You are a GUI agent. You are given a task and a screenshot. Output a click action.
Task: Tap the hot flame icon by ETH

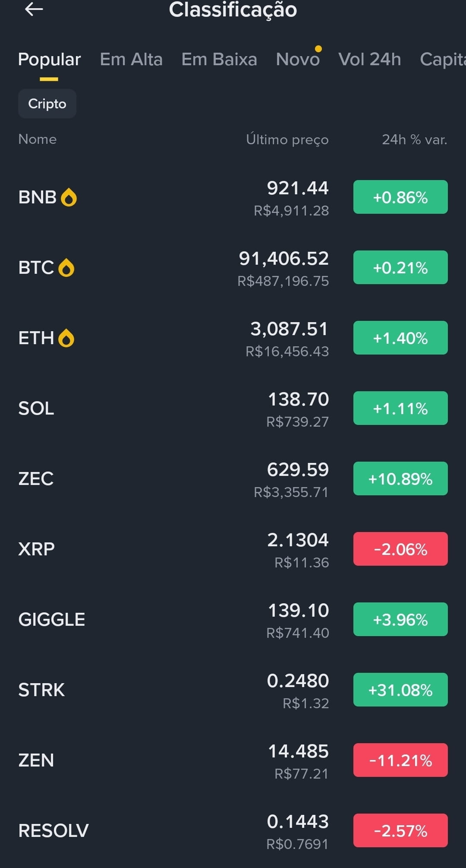click(x=66, y=338)
